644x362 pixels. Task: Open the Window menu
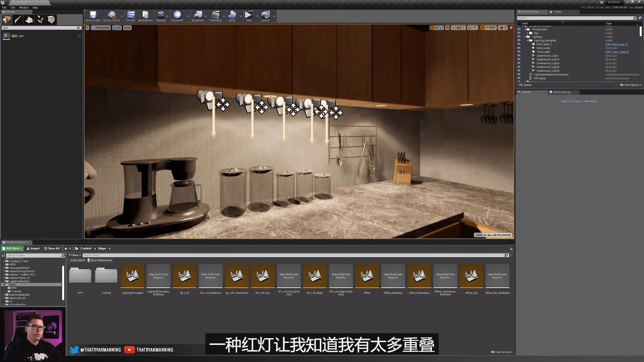coord(24,7)
